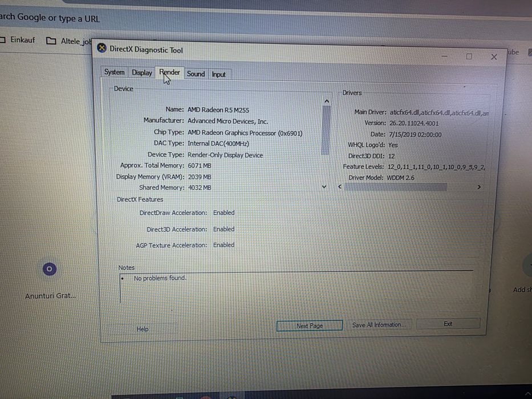The width and height of the screenshot is (532, 399).
Task: Click the Feature Levels value
Action: tap(436, 167)
